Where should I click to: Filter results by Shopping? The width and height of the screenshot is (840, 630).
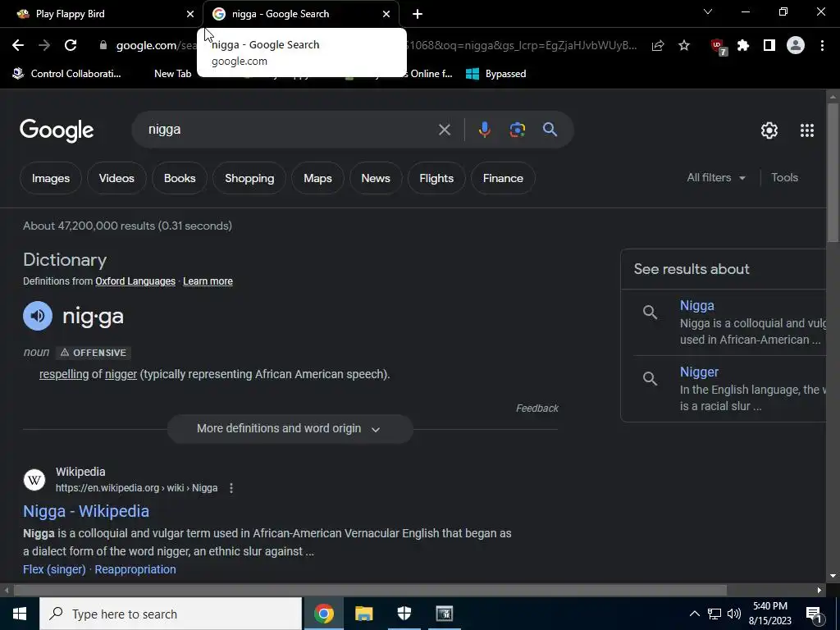coord(249,178)
